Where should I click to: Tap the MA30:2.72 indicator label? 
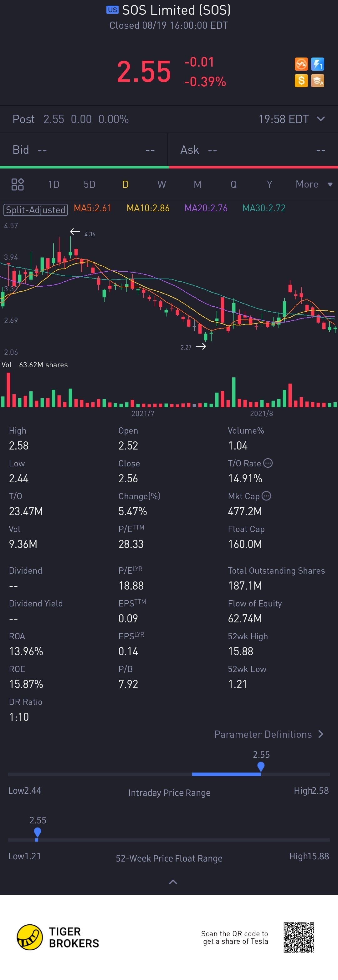264,208
